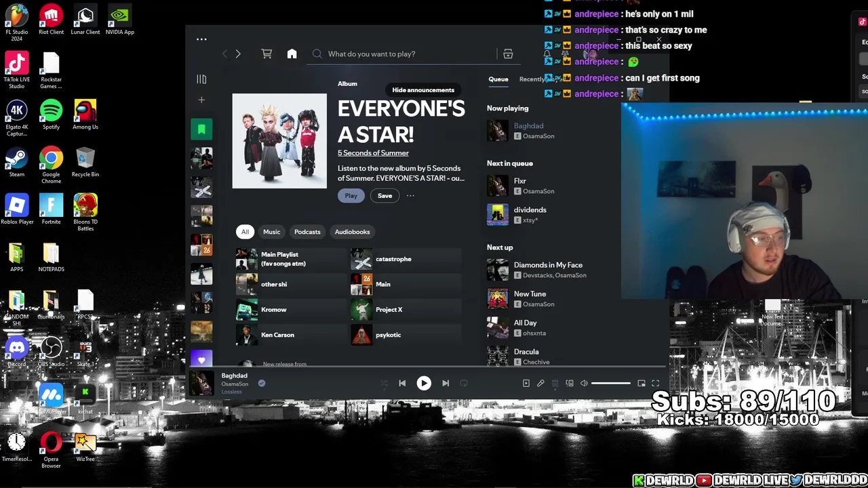The width and height of the screenshot is (868, 488).
Task: Select the All filter chip
Action: [x=245, y=232]
